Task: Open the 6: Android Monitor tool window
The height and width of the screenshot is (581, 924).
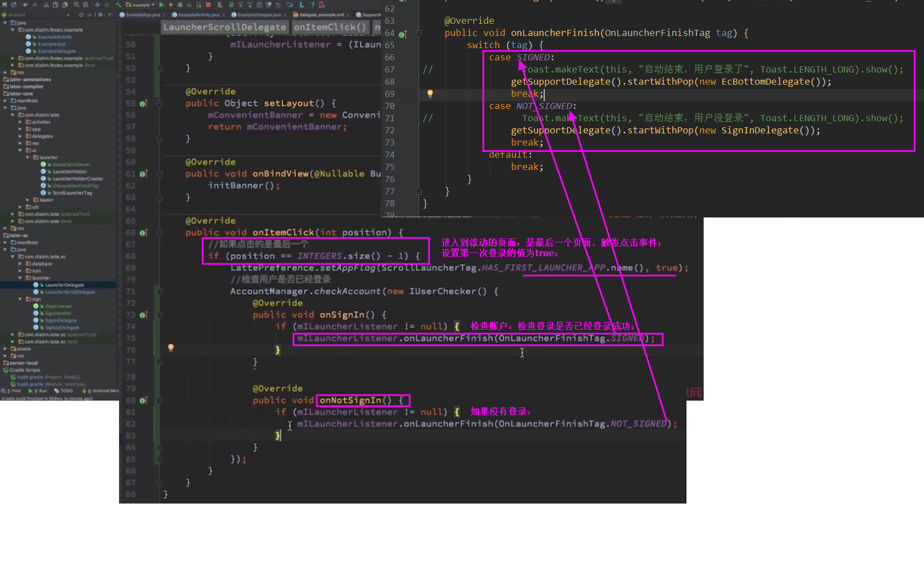Action: click(x=100, y=391)
